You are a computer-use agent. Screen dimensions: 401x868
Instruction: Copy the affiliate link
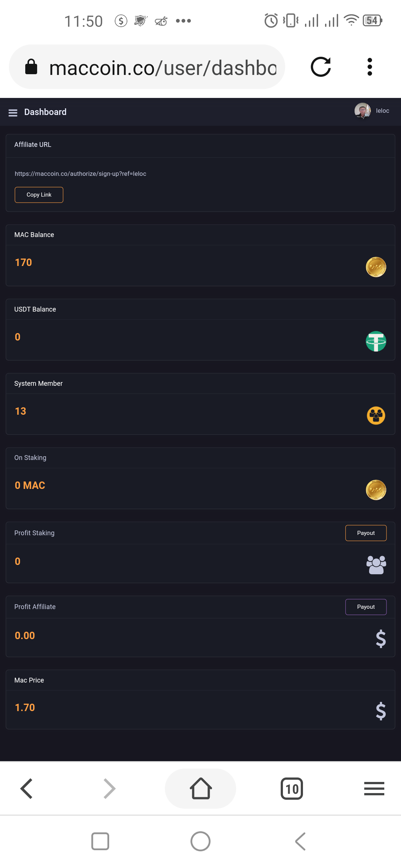coord(39,195)
